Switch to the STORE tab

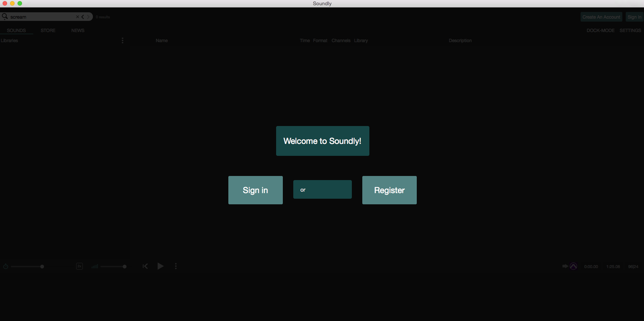(x=48, y=31)
